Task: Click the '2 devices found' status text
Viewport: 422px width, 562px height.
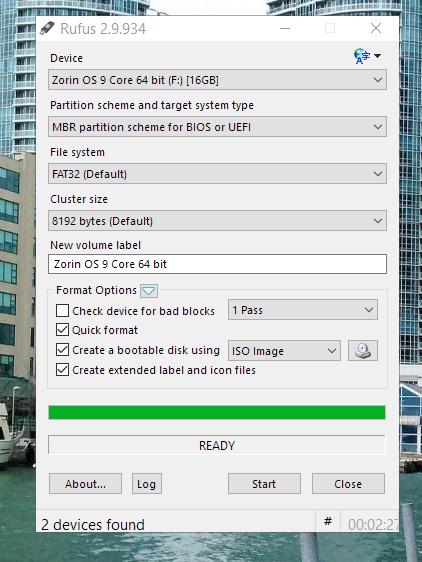Action: 93,524
